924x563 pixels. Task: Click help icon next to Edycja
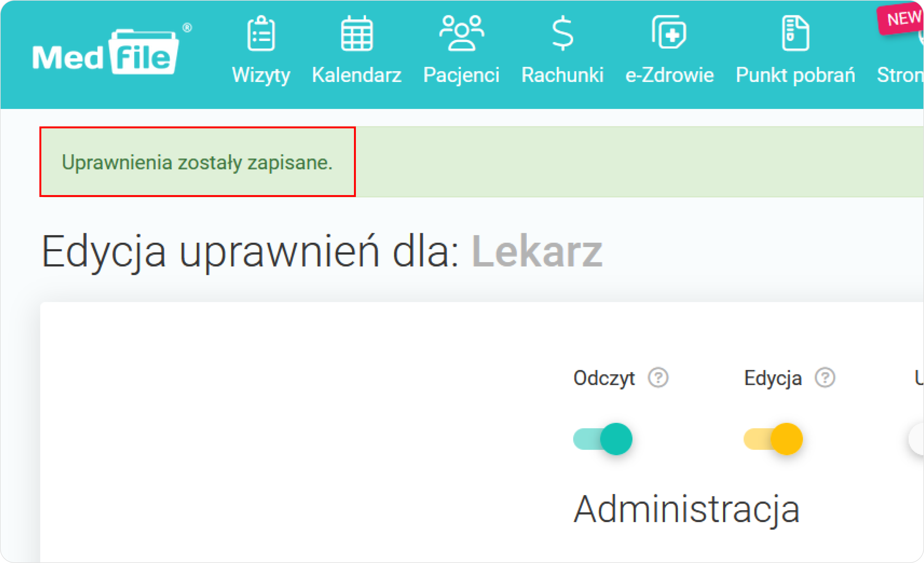coord(825,377)
